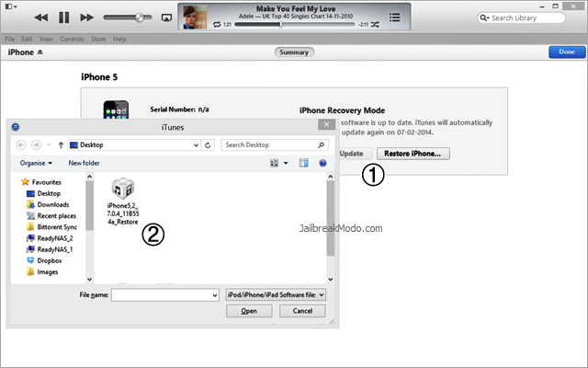Viewport: 588px width, 368px height.
Task: Click the search magnifier in file dialog
Action: pos(321,145)
